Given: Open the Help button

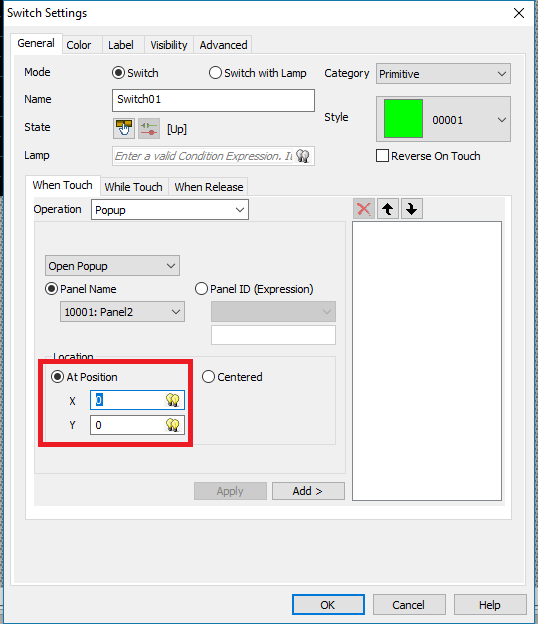Looking at the screenshot, I should [x=490, y=605].
